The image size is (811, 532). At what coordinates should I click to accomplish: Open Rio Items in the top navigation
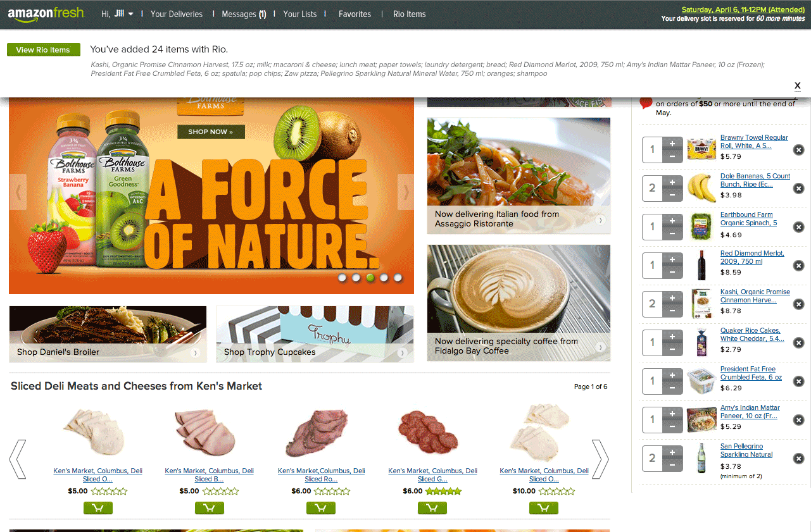point(410,14)
